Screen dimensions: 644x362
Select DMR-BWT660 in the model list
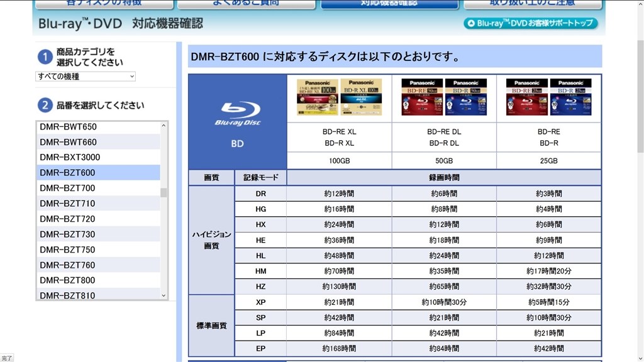(x=98, y=142)
